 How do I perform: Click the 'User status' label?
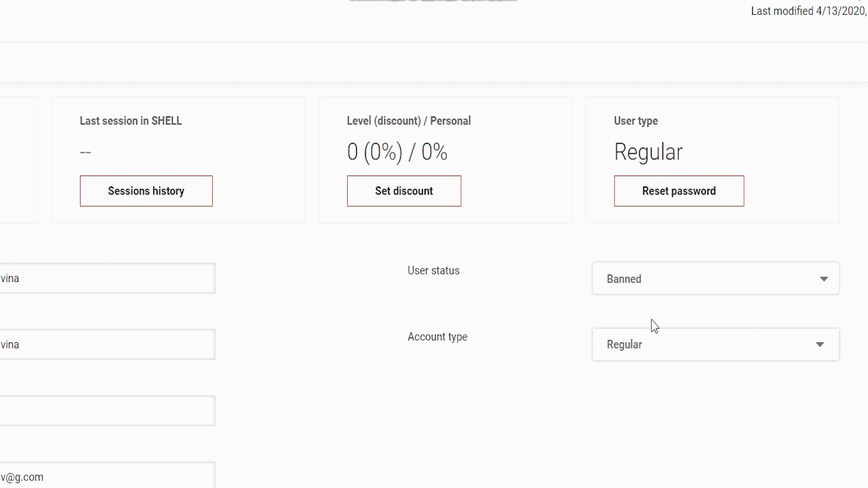pos(433,270)
